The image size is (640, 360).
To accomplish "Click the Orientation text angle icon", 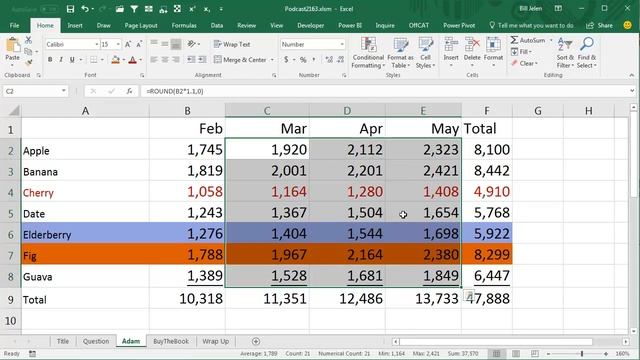I will coord(191,44).
